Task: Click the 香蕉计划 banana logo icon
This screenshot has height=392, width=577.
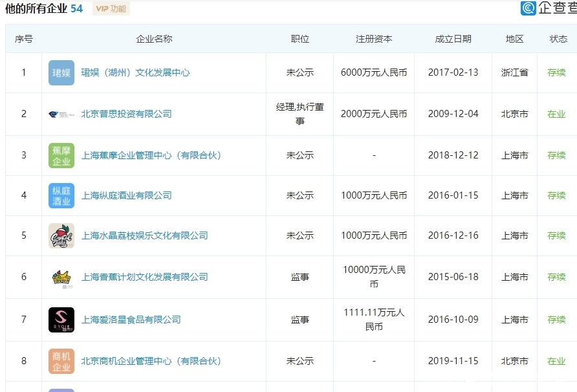Action: tap(61, 277)
